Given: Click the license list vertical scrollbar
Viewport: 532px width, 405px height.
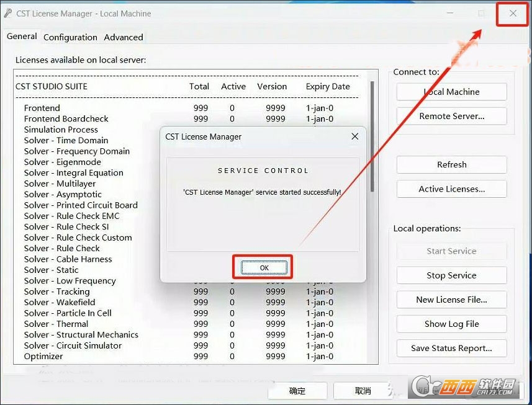Looking at the screenshot, I should (372, 136).
